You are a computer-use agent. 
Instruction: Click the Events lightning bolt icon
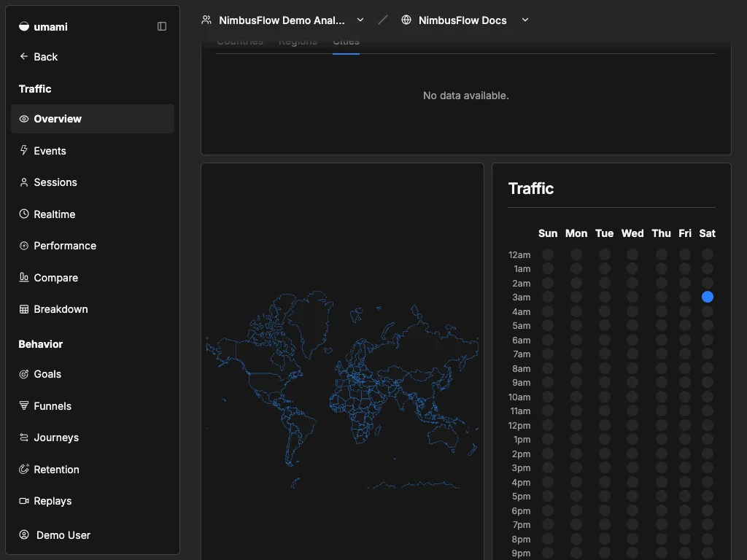point(24,150)
